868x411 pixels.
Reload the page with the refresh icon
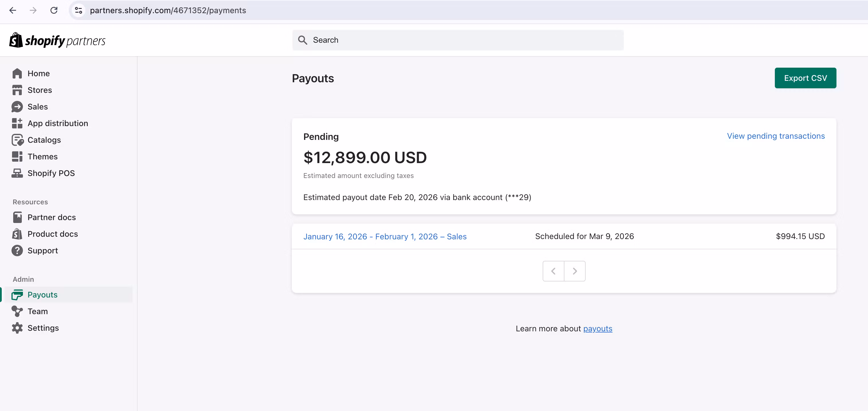54,10
